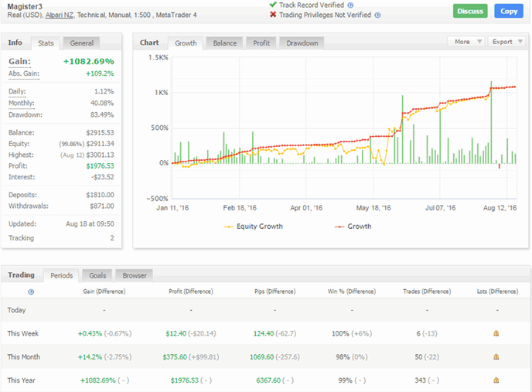This screenshot has width=532, height=392.
Task: Click the lots lock icon for This Month
Action: pos(496,356)
